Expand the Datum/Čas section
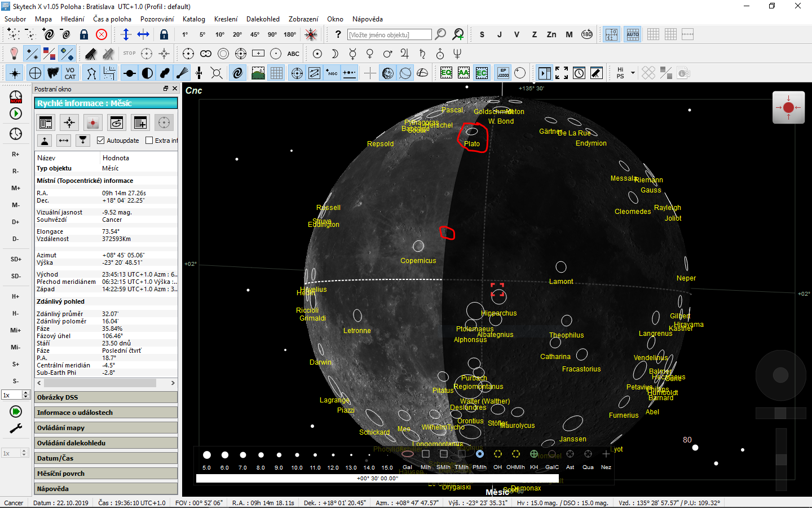 pos(105,458)
